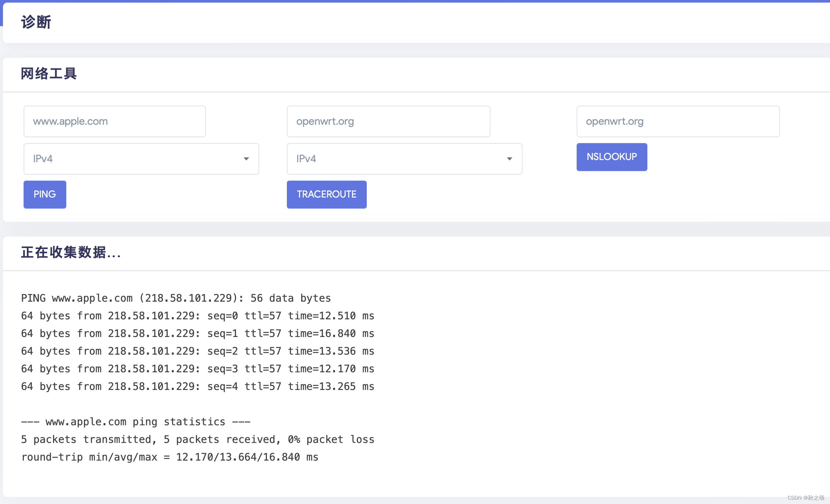Viewport: 830px width, 504px height.
Task: Click the ping dropdown arrow icon
Action: pyautogui.click(x=246, y=159)
